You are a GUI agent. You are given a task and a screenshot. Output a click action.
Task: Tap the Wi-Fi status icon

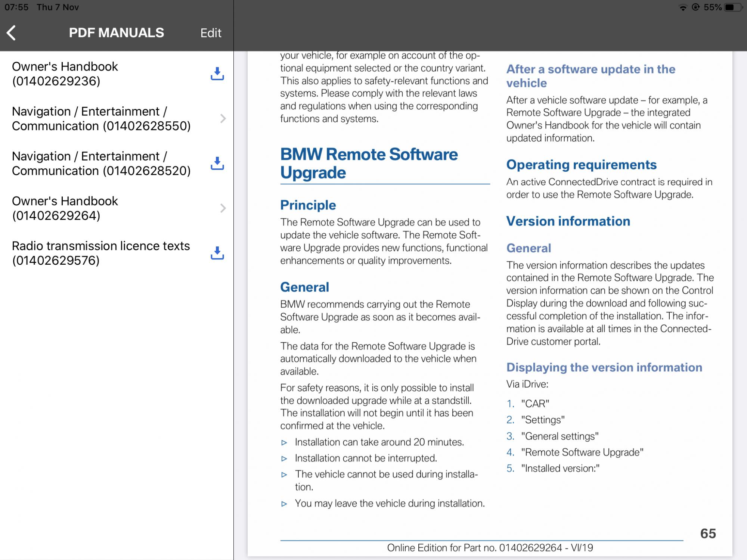683,7
